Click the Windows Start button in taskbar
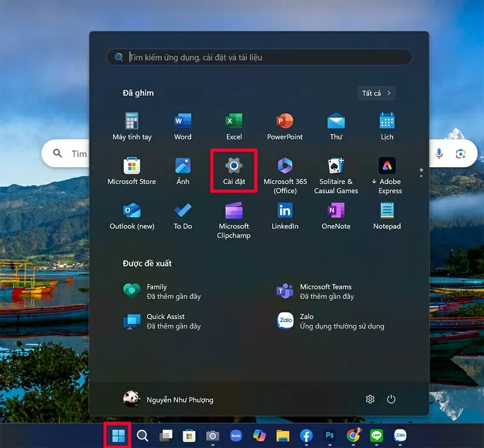The height and width of the screenshot is (448, 484). click(119, 435)
